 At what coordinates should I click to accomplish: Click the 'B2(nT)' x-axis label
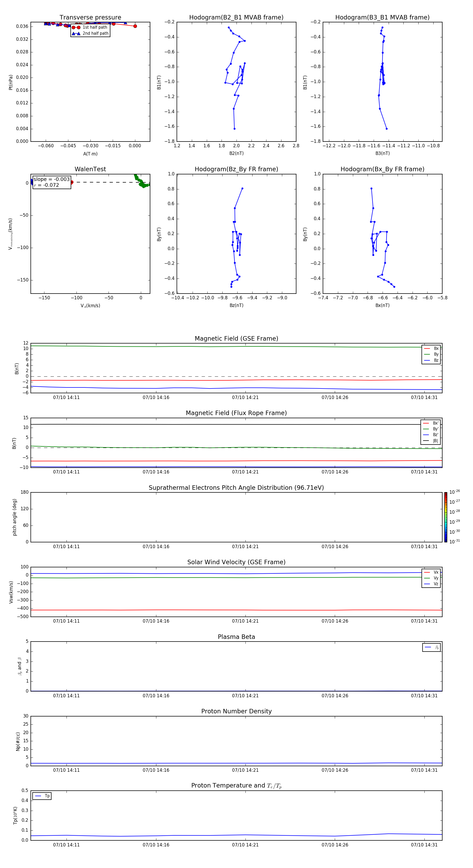coord(236,153)
